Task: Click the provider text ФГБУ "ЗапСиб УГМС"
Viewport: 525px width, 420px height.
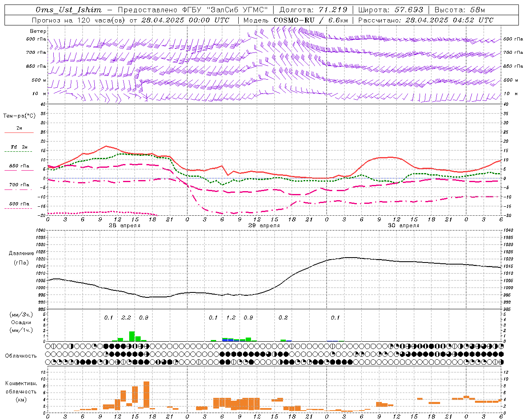Action: (x=225, y=10)
